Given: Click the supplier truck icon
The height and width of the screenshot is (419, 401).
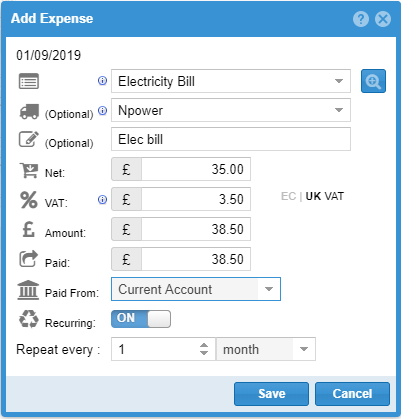Looking at the screenshot, I should [29, 112].
